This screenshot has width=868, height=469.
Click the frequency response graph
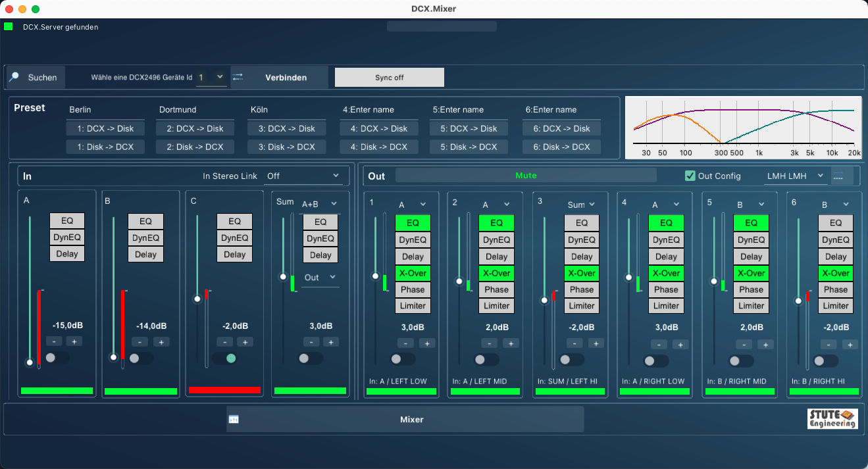pos(743,128)
